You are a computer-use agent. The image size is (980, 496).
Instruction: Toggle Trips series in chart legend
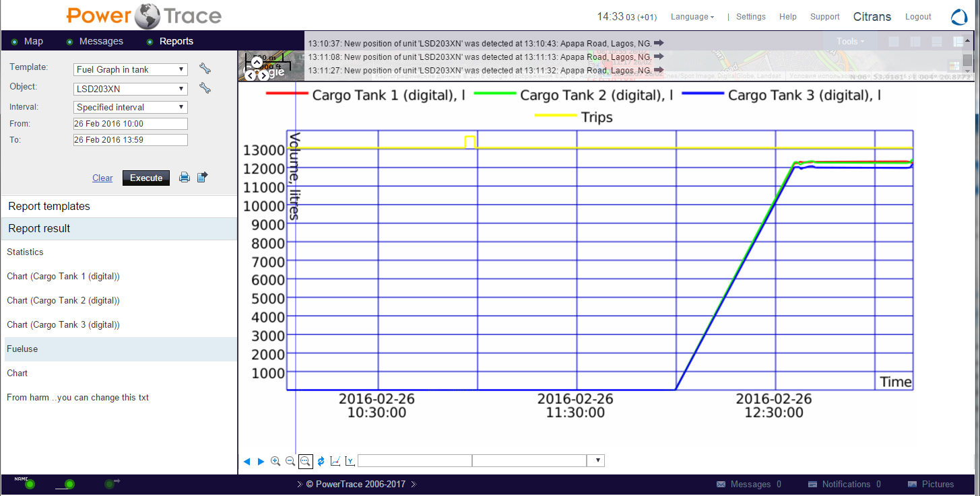[574, 117]
